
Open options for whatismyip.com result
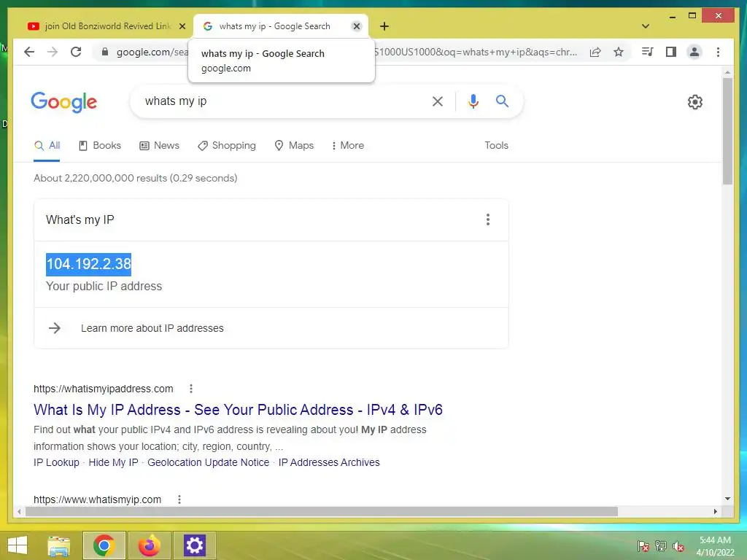(179, 499)
